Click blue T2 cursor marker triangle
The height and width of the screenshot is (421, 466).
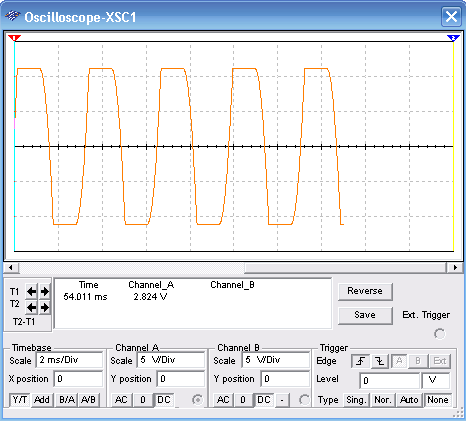(453, 38)
